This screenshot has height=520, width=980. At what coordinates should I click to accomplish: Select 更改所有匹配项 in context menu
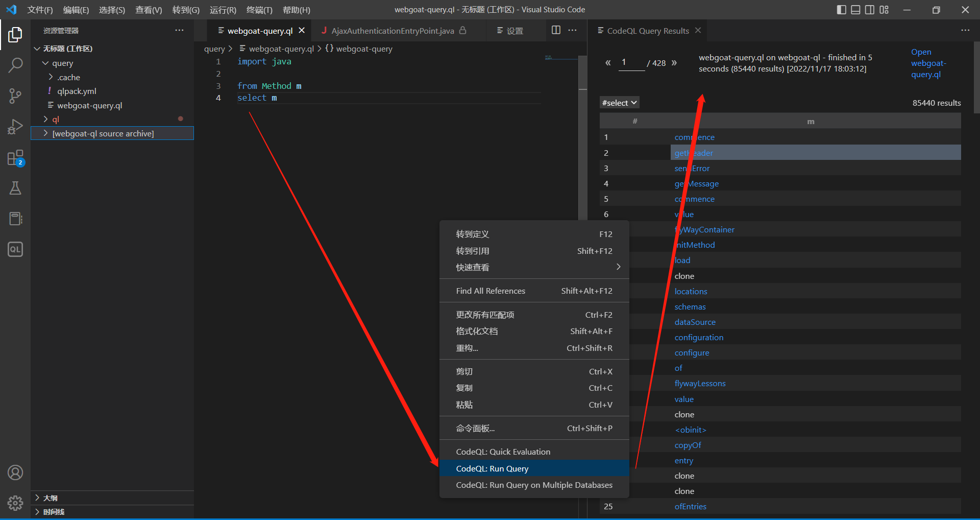534,315
